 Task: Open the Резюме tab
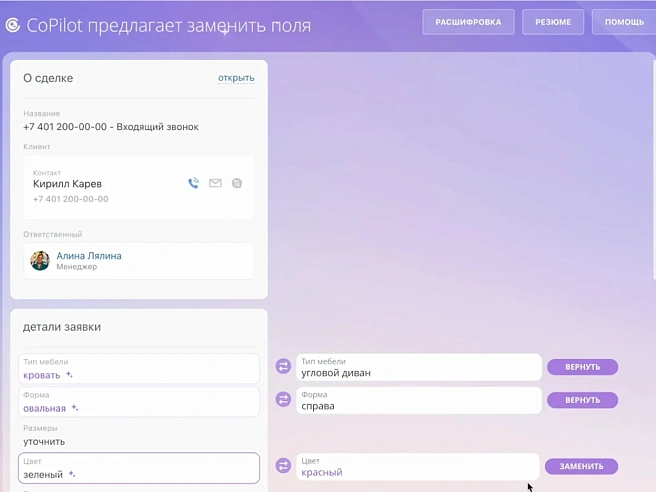pos(553,22)
